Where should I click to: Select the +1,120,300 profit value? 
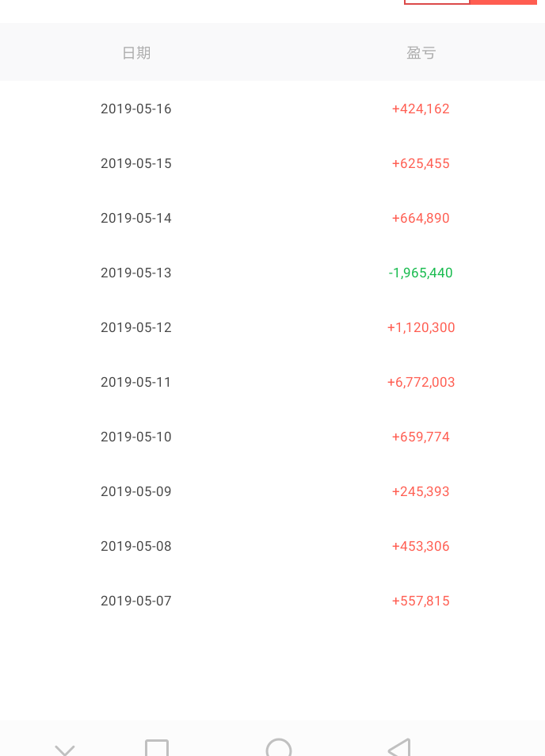click(x=421, y=327)
